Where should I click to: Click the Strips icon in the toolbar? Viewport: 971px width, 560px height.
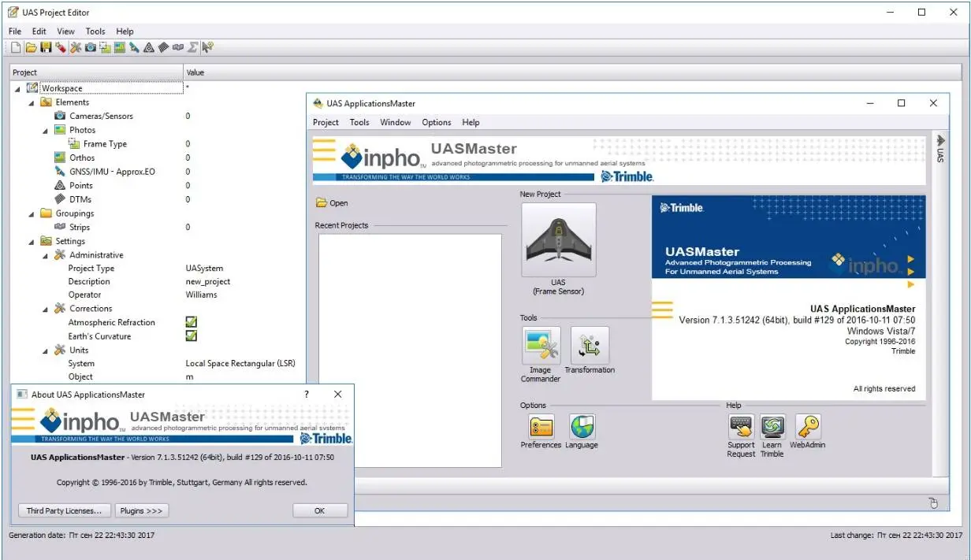click(178, 48)
